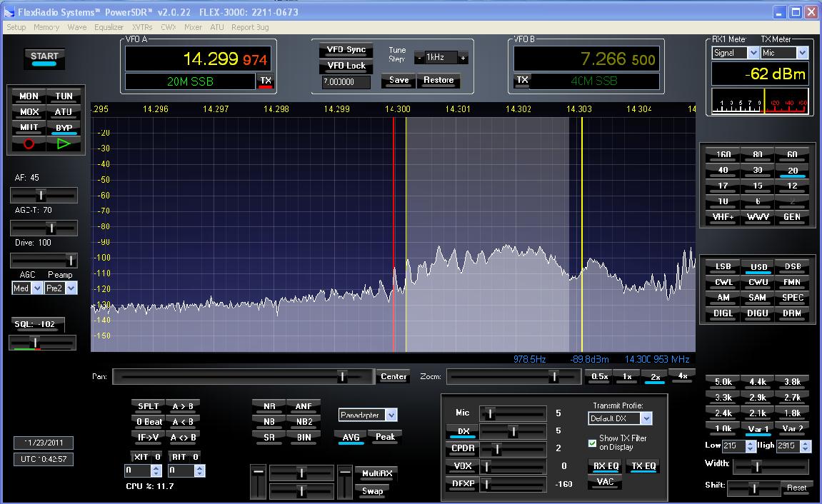Screen dimensions: 822x504
Task: Select the 40 meter band button
Action: [723, 171]
